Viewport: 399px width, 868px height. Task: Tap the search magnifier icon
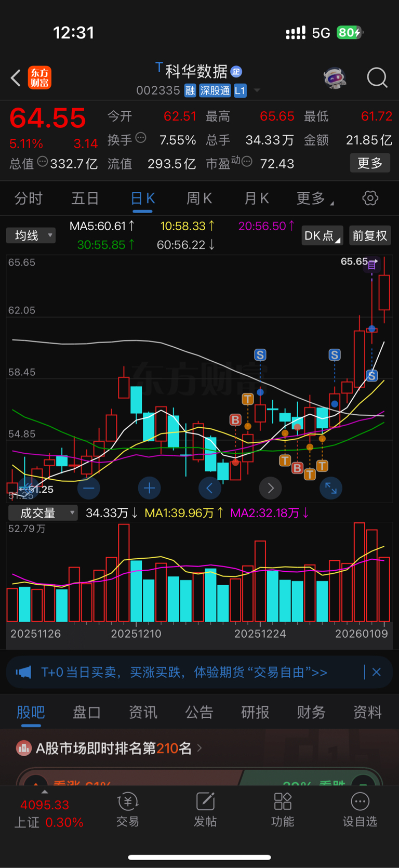(377, 78)
